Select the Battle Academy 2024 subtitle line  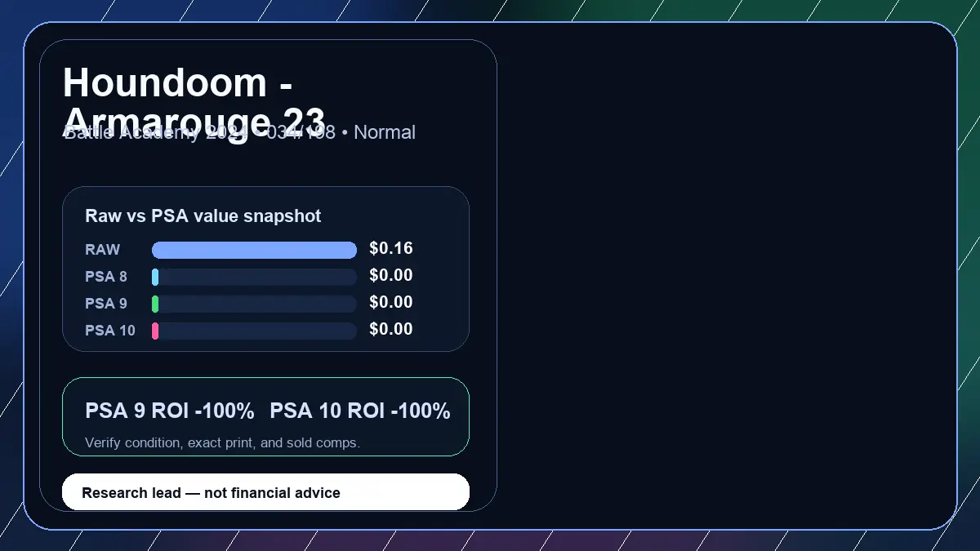tap(239, 132)
